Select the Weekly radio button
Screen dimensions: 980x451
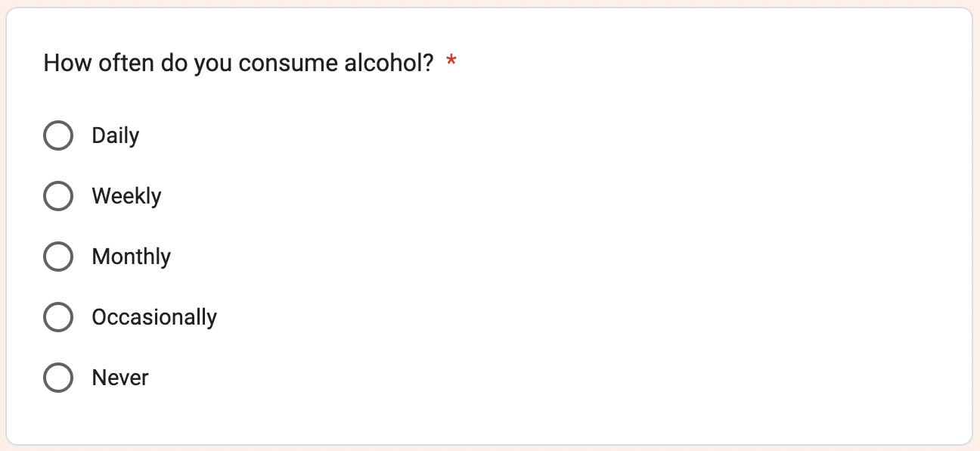(x=58, y=197)
